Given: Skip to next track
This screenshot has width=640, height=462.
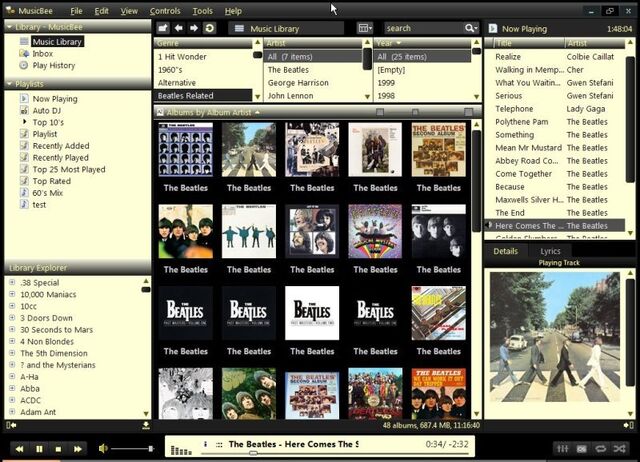Looking at the screenshot, I should [x=78, y=449].
